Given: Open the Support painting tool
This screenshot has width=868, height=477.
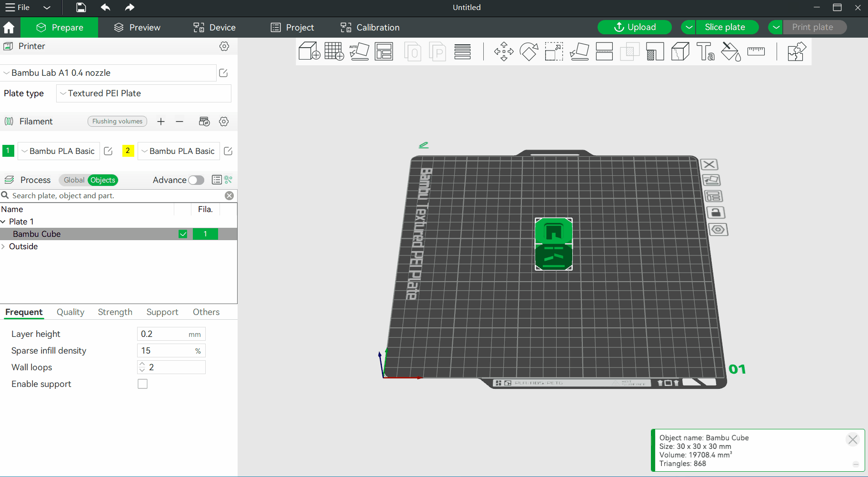Looking at the screenshot, I should [x=655, y=51].
